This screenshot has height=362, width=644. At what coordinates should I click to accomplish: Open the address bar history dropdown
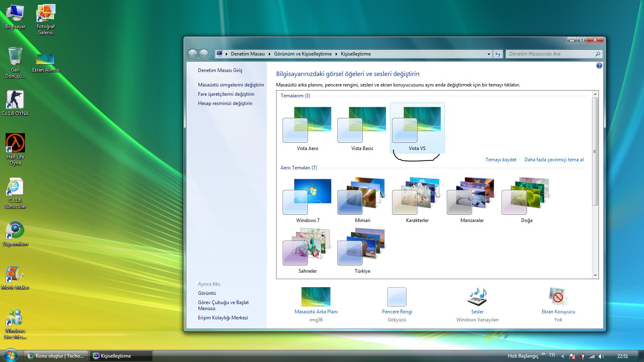coord(489,54)
